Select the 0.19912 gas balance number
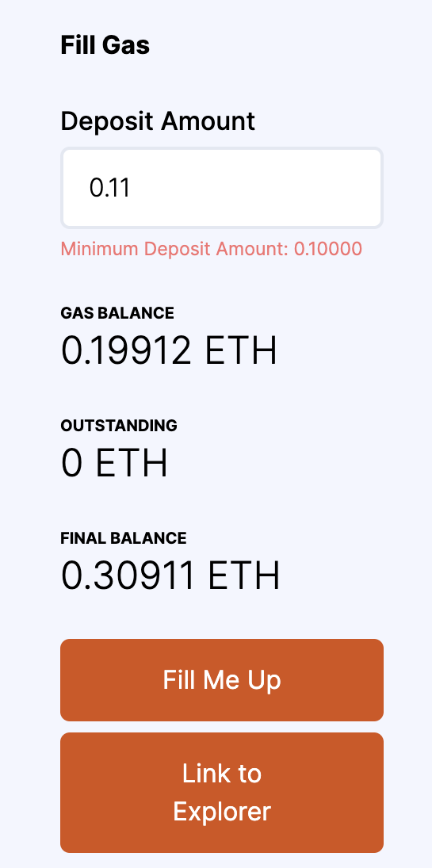 pyautogui.click(x=126, y=351)
